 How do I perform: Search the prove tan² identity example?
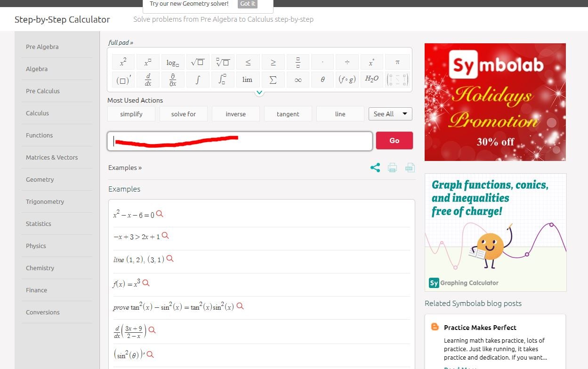pos(240,306)
